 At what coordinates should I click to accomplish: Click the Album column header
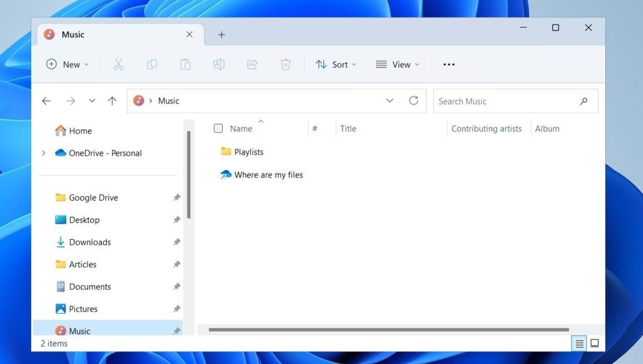coord(547,129)
